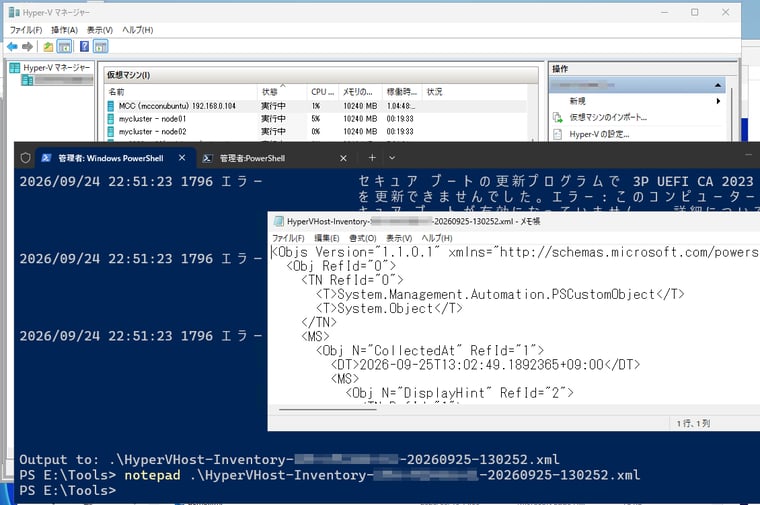
Task: Open Notepad 表示(V) menu
Action: [x=399, y=238]
